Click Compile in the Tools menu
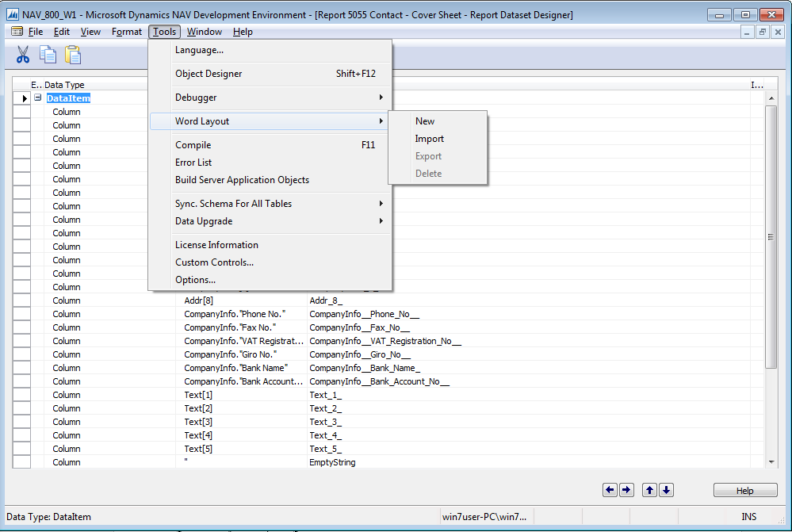792x532 pixels. click(x=193, y=145)
